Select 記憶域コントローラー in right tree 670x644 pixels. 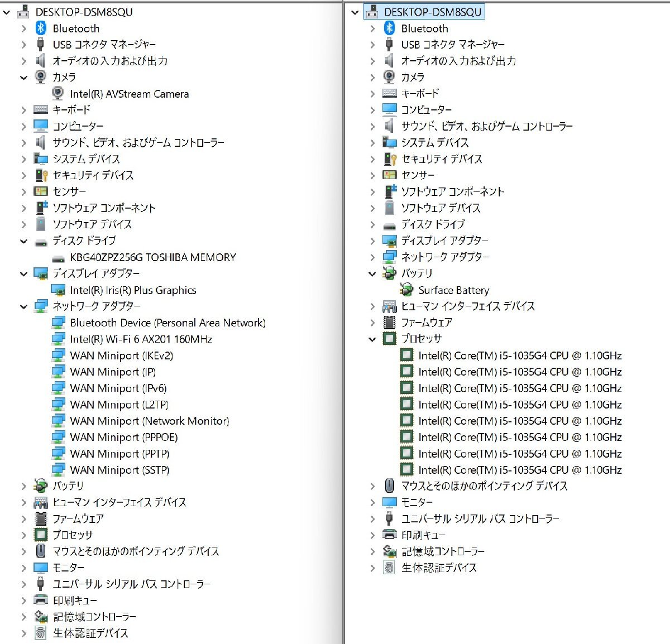[443, 551]
